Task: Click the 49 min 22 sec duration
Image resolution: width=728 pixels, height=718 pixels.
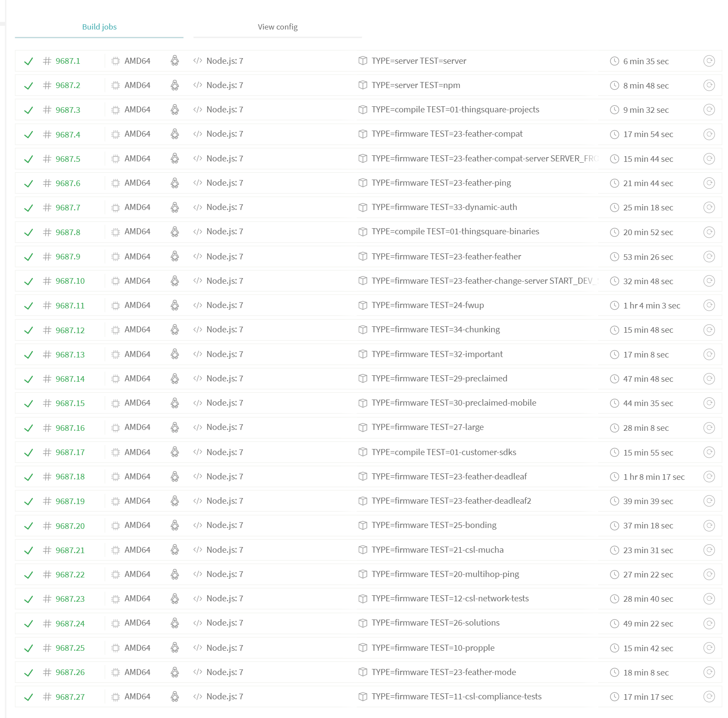Action: coord(648,623)
